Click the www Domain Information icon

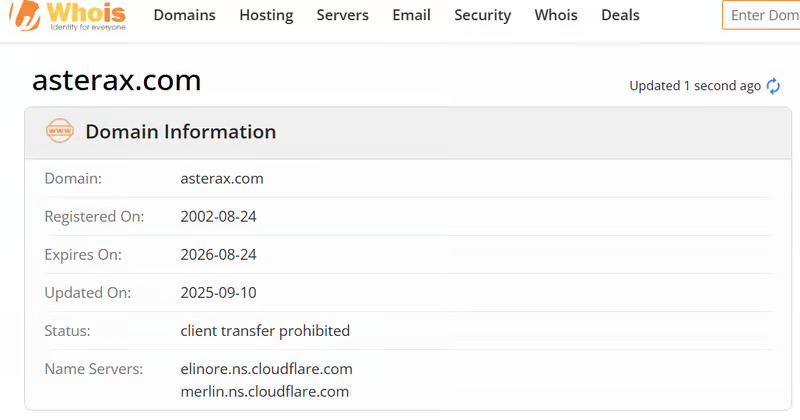60,131
